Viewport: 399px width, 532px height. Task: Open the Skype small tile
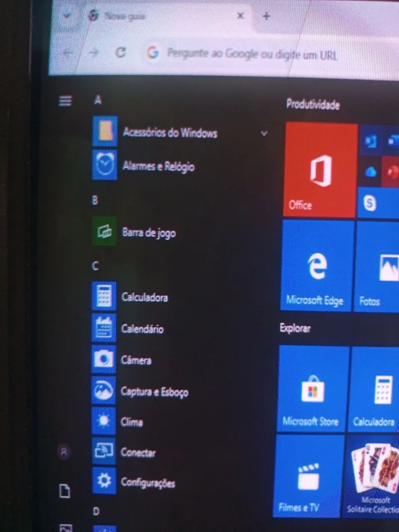[x=379, y=202]
